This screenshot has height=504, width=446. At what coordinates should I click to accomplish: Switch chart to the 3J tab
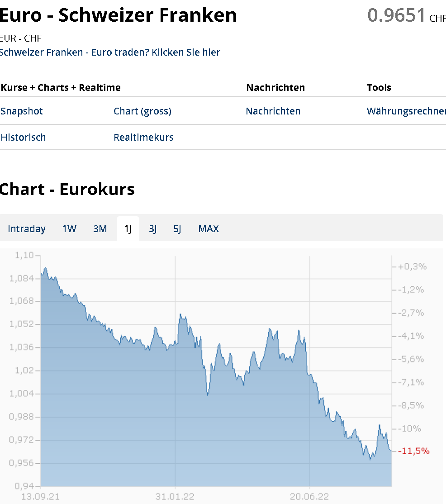pyautogui.click(x=153, y=229)
